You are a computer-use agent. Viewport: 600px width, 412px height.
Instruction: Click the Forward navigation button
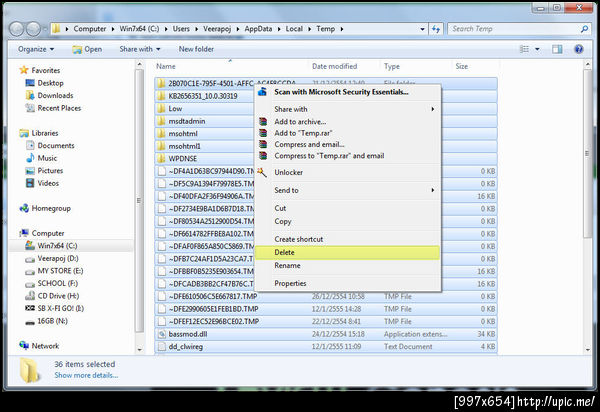pos(33,29)
